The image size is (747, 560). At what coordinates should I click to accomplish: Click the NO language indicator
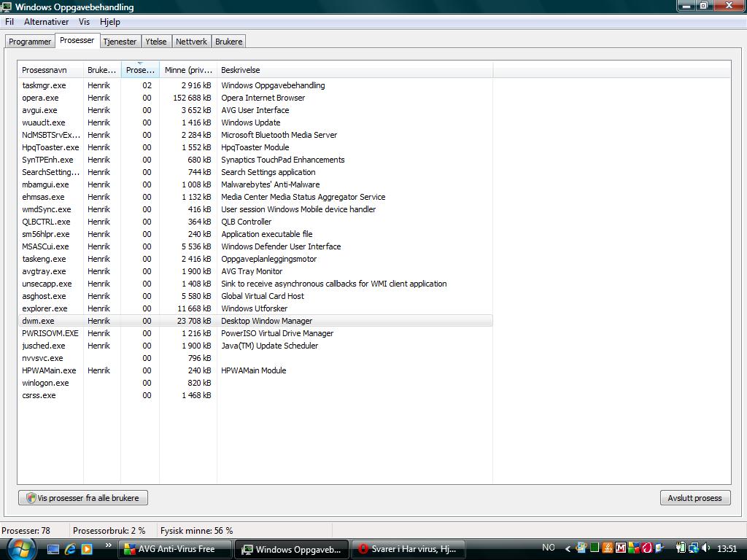click(549, 547)
